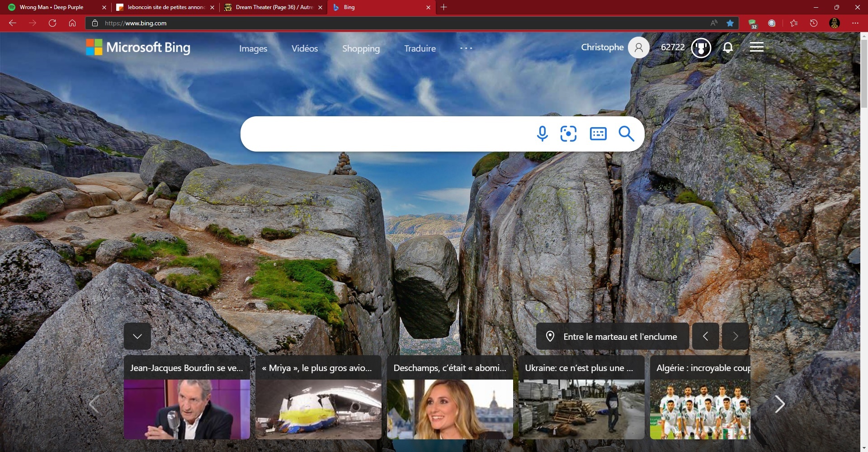Viewport: 868px width, 452px height.
Task: Move news carousel to the left
Action: (x=94, y=404)
